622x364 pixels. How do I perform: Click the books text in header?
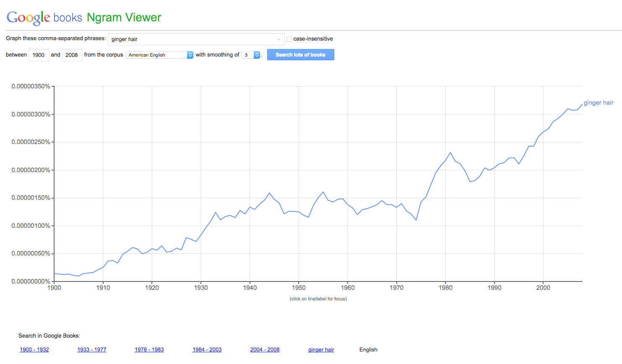[68, 18]
